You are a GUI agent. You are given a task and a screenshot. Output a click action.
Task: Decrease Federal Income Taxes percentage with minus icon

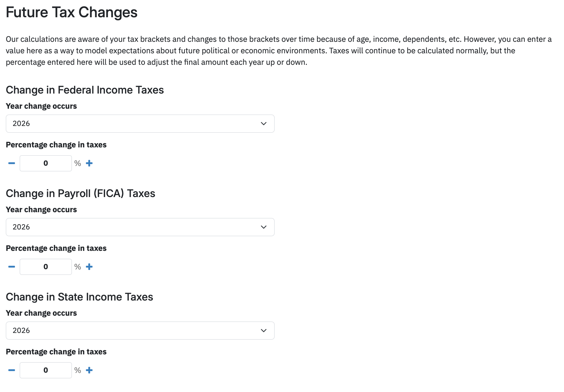pos(12,163)
